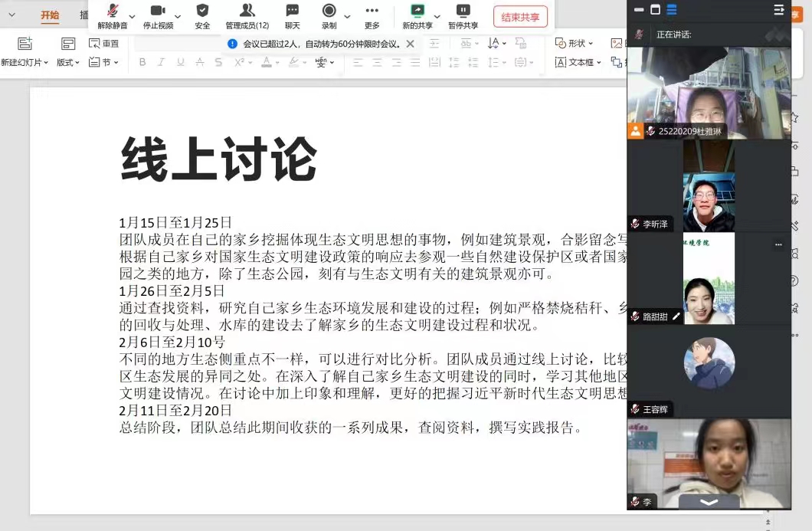Image resolution: width=812 pixels, height=531 pixels.
Task: Open the 版式 layout dropdown
Action: (68, 62)
